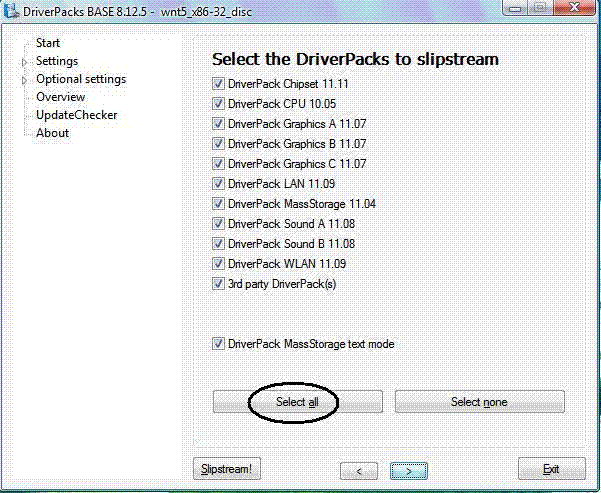The height and width of the screenshot is (493, 601).
Task: Select Settings in the navigation tree
Action: 57,61
